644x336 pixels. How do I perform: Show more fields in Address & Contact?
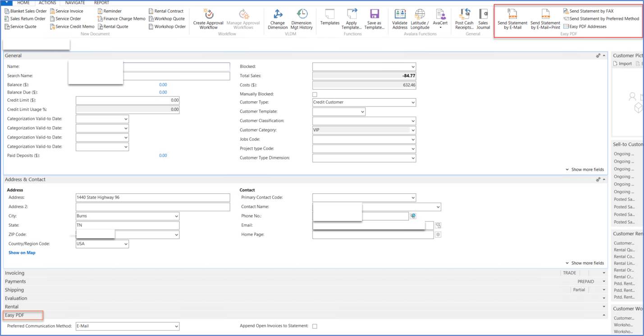coord(585,263)
